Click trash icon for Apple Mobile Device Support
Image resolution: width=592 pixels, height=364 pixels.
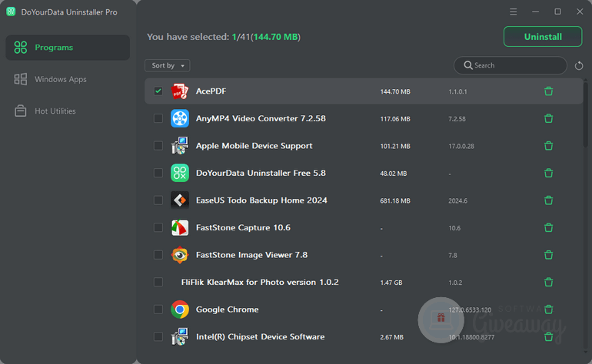pyautogui.click(x=549, y=146)
